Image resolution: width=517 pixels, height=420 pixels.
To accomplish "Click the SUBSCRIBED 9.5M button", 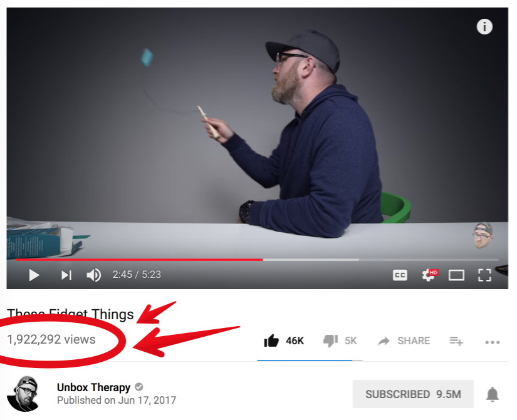I will [x=413, y=394].
